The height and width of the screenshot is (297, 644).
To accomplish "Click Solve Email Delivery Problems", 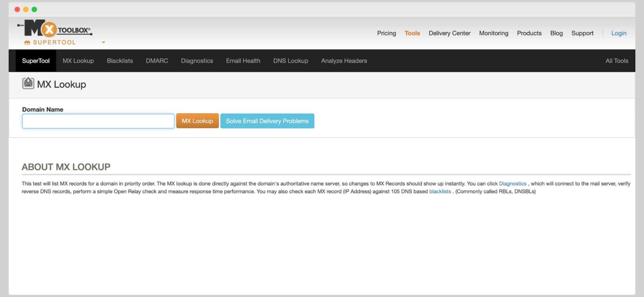I will (x=267, y=121).
